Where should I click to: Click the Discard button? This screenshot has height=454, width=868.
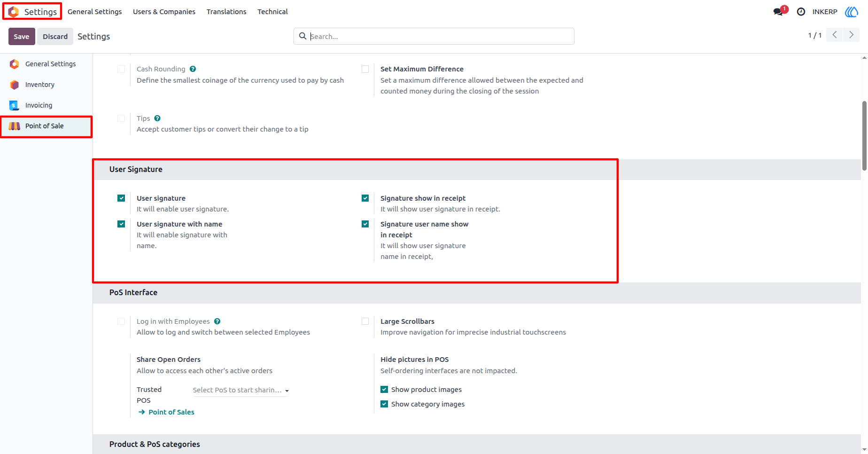pos(55,37)
